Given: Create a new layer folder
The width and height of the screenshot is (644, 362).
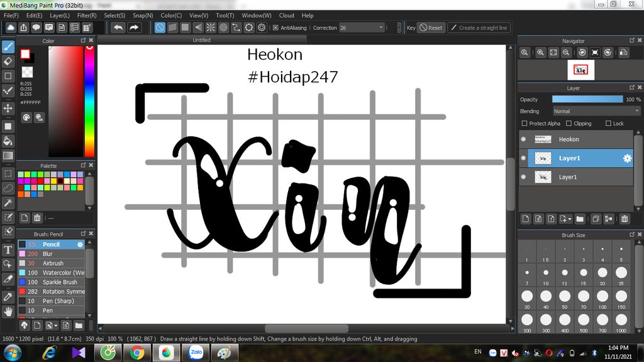Looking at the screenshot, I should click(x=579, y=219).
